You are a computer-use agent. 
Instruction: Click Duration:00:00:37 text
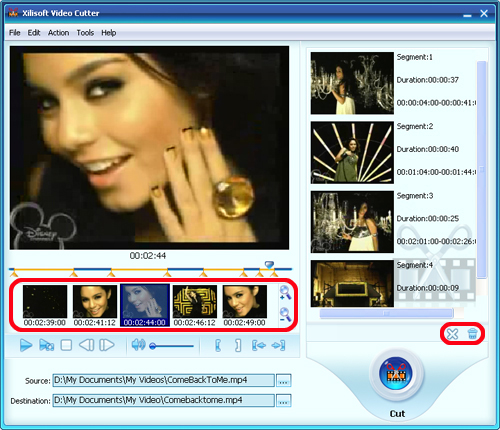428,80
